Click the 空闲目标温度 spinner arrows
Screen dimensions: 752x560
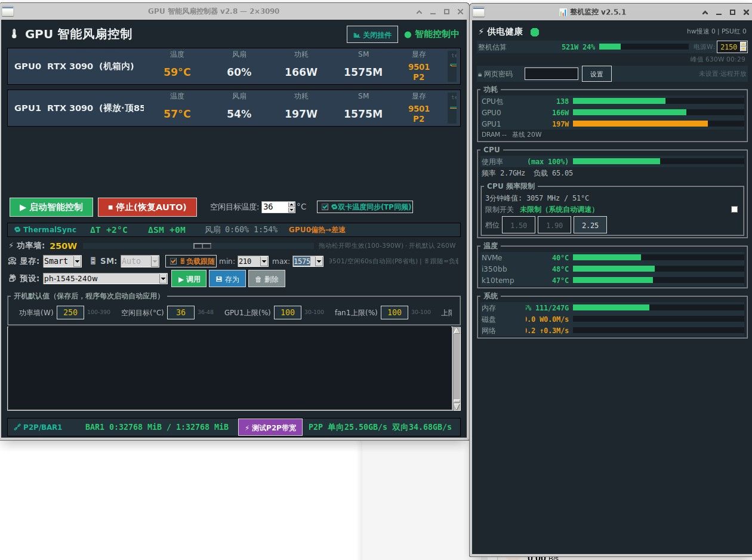coord(292,207)
